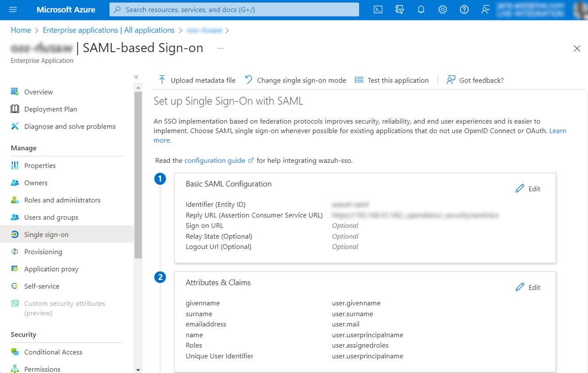
Task: Click the Owners people icon
Action: tap(15, 183)
